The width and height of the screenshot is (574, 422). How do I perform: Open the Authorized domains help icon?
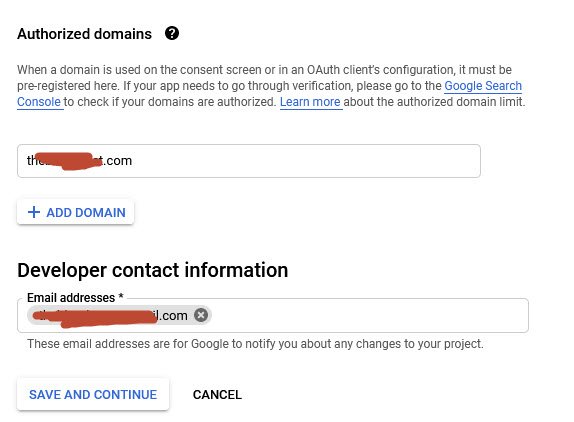pyautogui.click(x=172, y=33)
